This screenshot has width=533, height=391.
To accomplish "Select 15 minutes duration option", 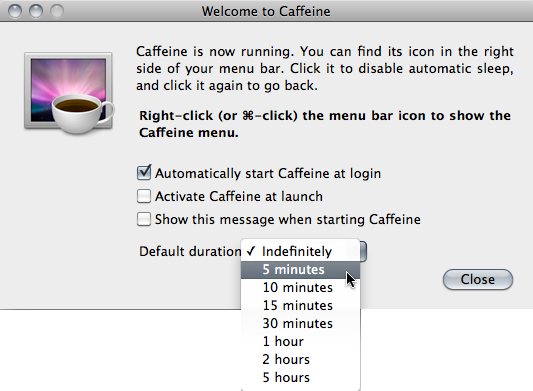I will (300, 305).
